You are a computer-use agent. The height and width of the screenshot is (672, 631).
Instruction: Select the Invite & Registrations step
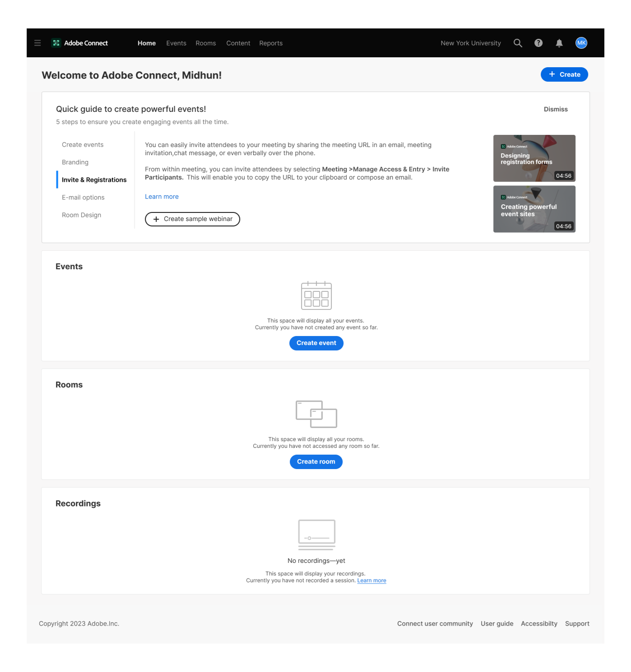pos(94,180)
